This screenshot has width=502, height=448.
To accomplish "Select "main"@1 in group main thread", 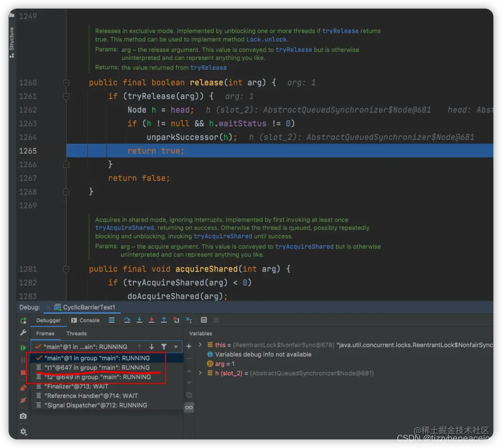I will [107, 358].
